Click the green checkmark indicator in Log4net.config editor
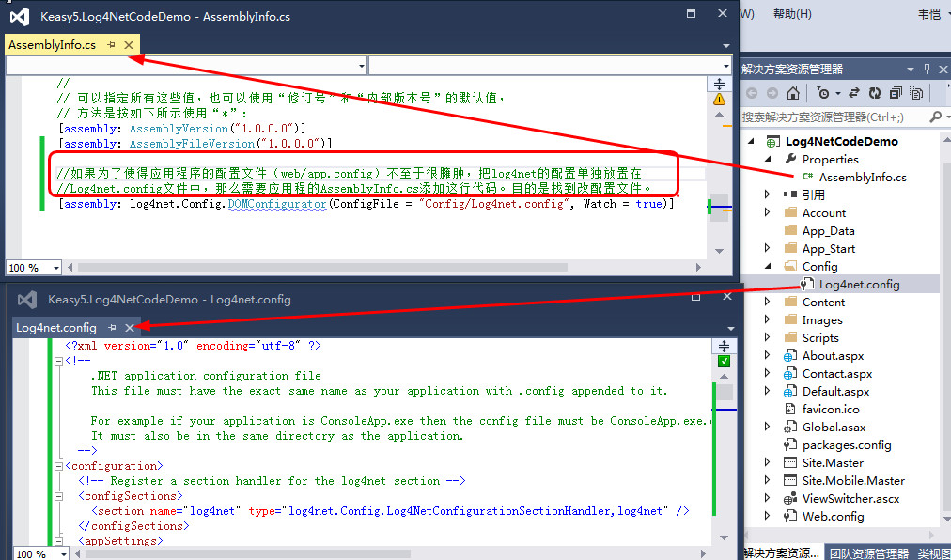951x560 pixels. coord(724,362)
